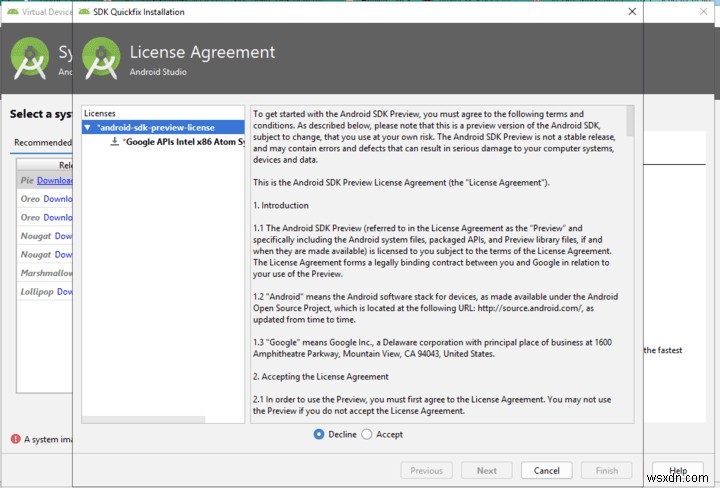
Task: Click the Previous button
Action: tap(427, 471)
